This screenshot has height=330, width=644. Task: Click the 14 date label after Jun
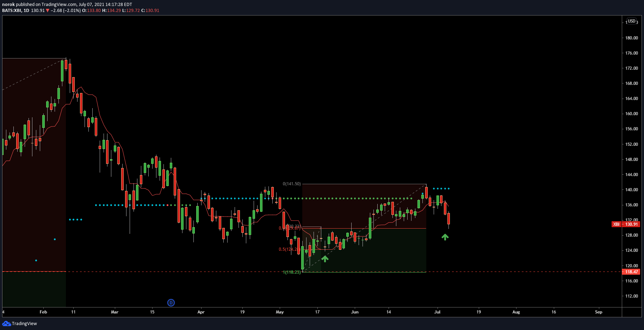tap(389, 312)
